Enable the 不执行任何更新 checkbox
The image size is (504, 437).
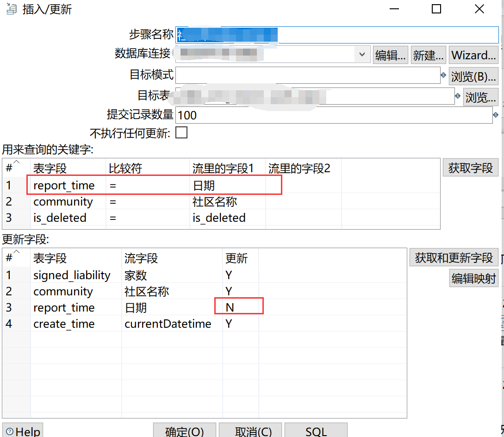coord(181,132)
